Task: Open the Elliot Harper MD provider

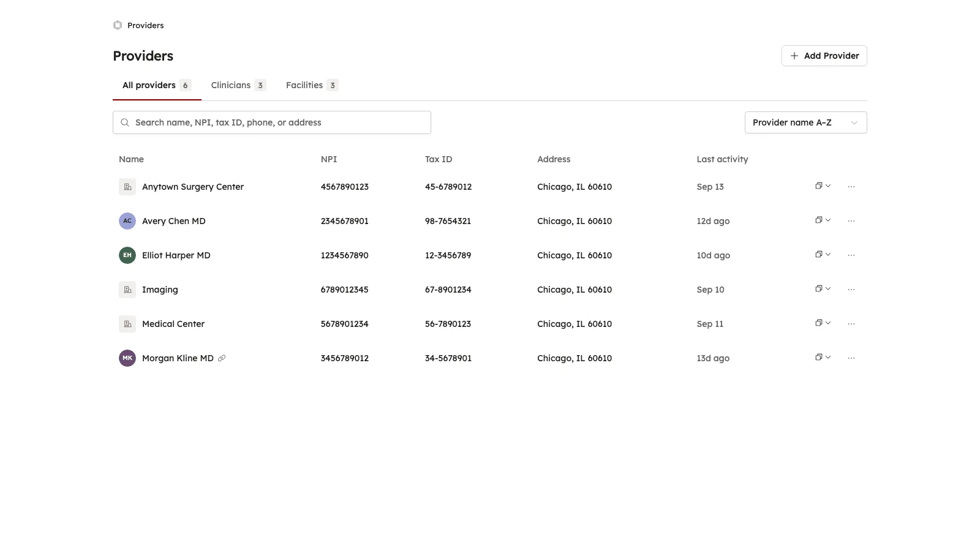Action: click(x=176, y=255)
